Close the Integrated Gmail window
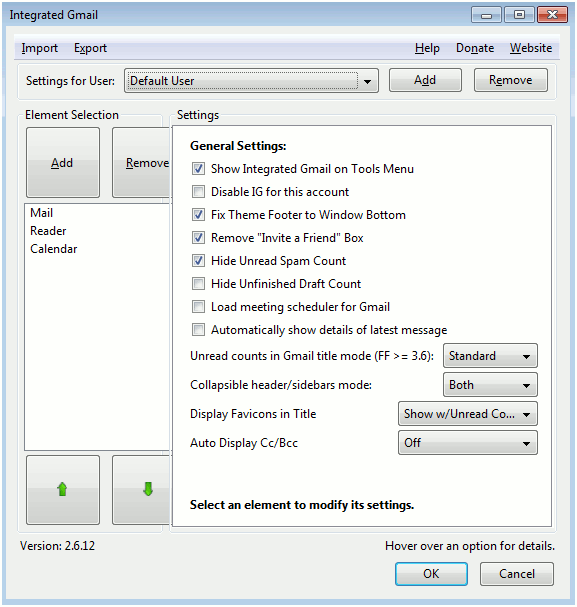Image resolution: width=577 pixels, height=607 pixels. click(552, 15)
